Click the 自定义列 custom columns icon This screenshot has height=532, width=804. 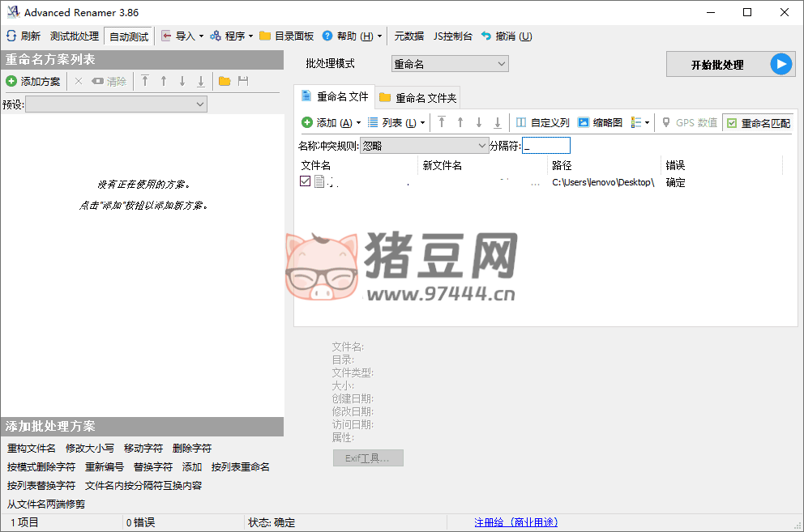[521, 122]
